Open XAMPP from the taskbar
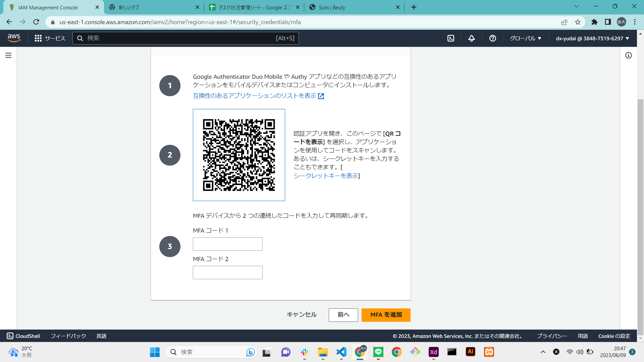 [489, 352]
